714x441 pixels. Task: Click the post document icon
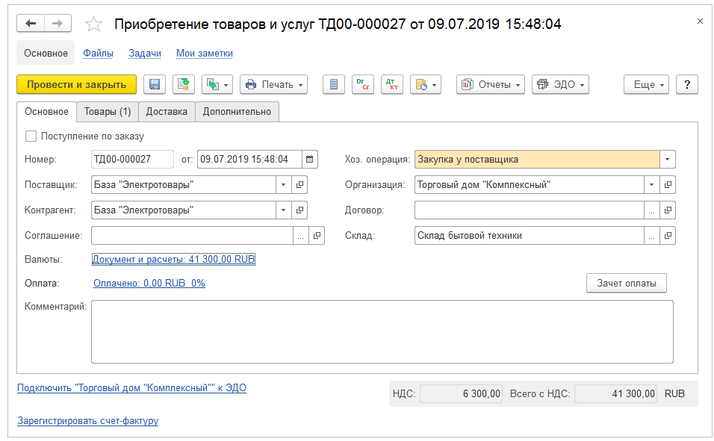(182, 85)
